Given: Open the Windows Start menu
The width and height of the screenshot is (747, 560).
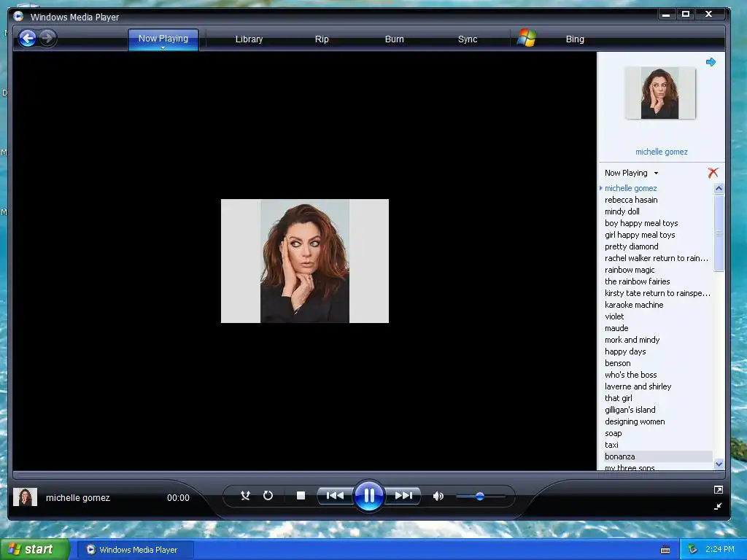Looking at the screenshot, I should click(x=35, y=549).
